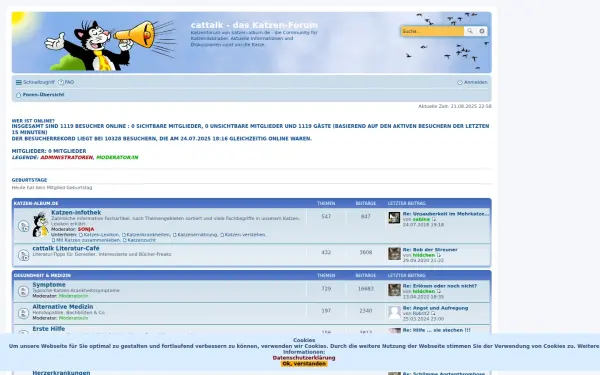The height and width of the screenshot is (375, 600).
Task: Open Moderator:in group under Symptome
Action: [x=73, y=296]
